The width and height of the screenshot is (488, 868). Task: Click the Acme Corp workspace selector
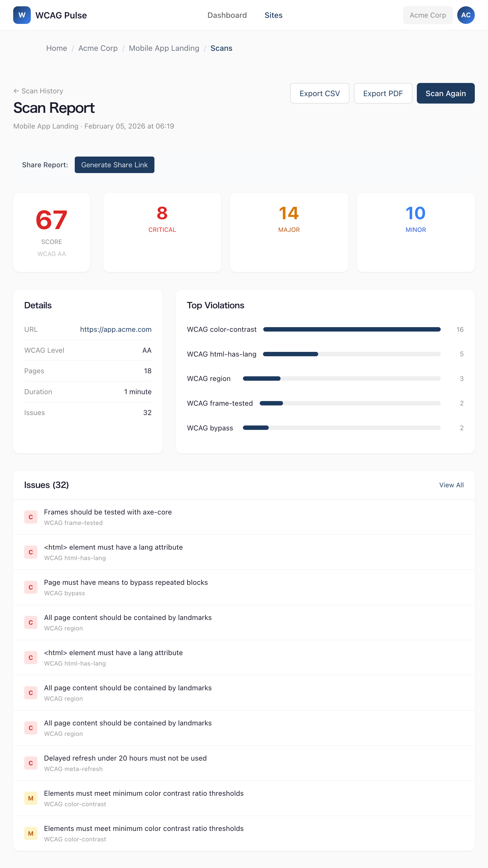point(427,15)
